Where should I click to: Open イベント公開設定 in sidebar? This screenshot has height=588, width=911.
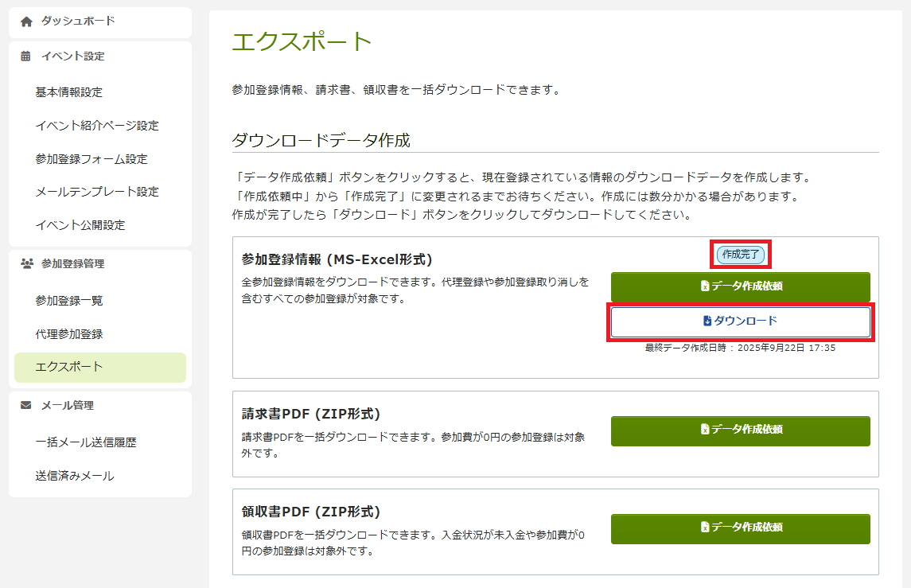80,225
